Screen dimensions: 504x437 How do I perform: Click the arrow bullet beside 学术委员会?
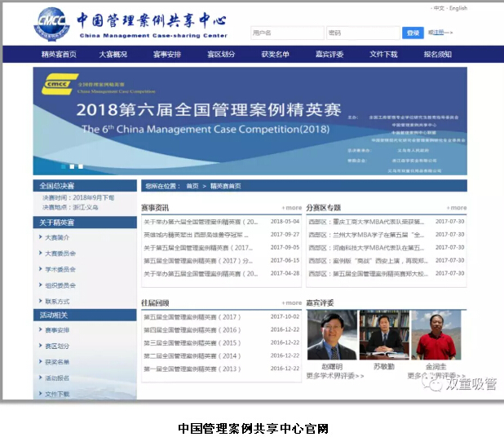[41, 269]
